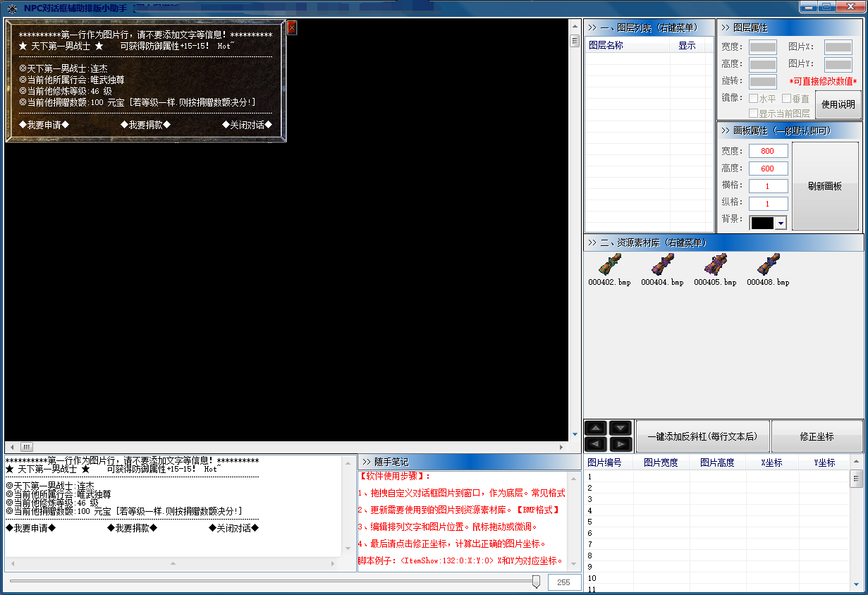Select row 10 in the image table
Viewport: 868px width, 595px height.
[x=717, y=578]
